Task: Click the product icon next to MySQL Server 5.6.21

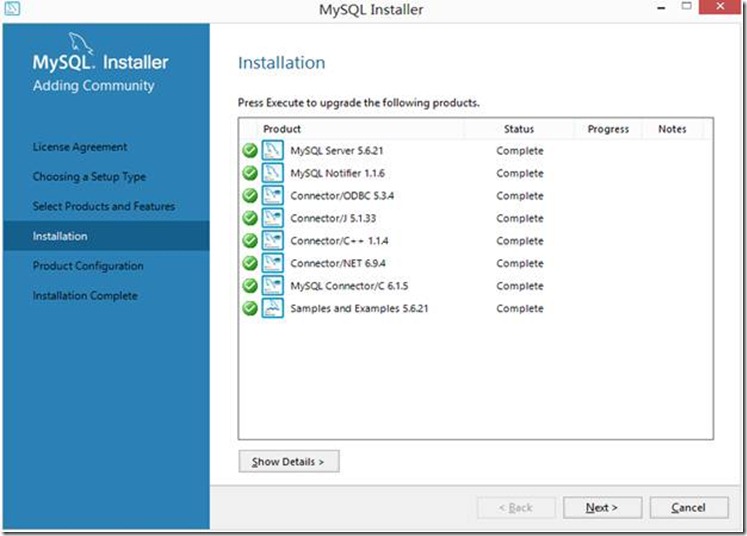Action: pyautogui.click(x=273, y=150)
